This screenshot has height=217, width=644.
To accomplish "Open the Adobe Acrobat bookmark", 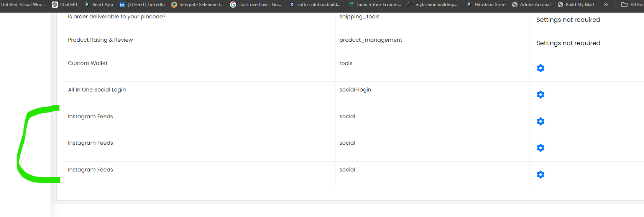I will pyautogui.click(x=531, y=5).
